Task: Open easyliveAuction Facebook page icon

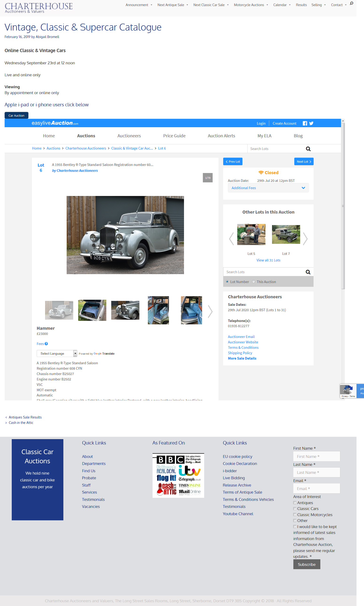Action: point(305,123)
